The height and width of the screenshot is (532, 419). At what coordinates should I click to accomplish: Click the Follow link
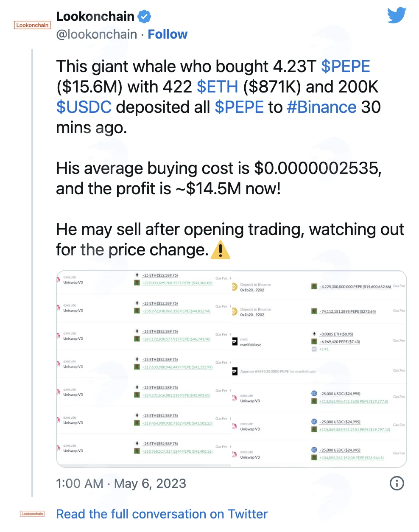pyautogui.click(x=168, y=34)
